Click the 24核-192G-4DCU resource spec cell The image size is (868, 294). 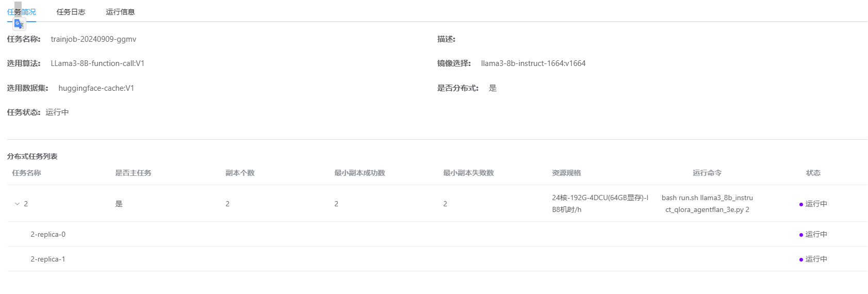[599, 204]
